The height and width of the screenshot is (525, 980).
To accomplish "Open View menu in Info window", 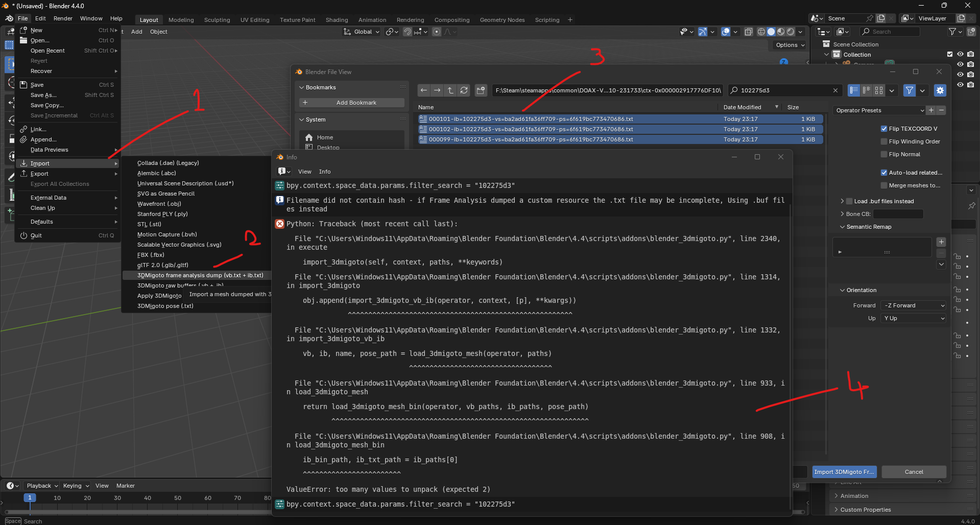I will 305,172.
